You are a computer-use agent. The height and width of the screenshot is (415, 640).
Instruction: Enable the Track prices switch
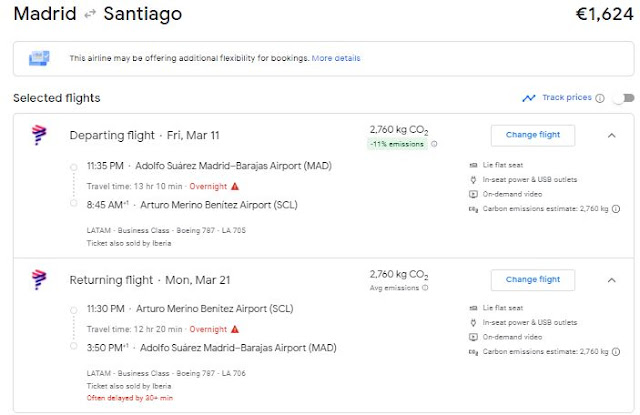coord(623,98)
